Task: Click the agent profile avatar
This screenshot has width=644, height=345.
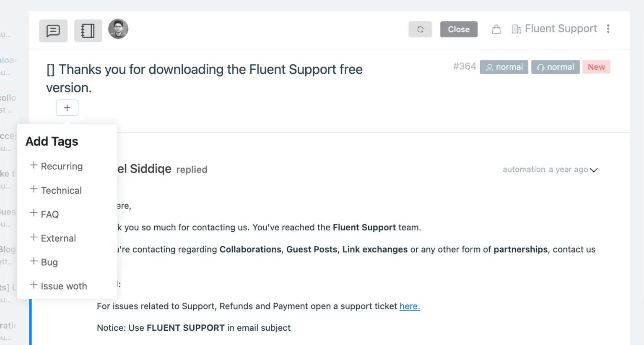Action: point(118,29)
